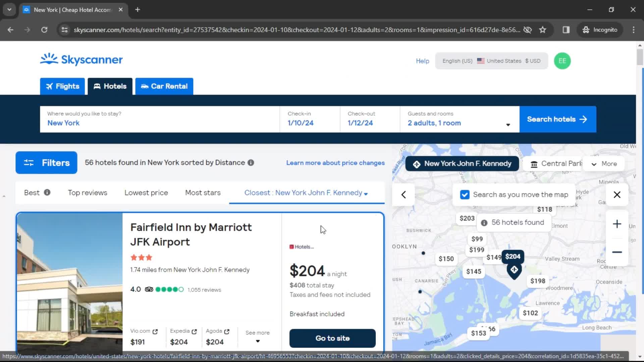
Task: Change Check-in date 1/10/24
Action: point(310,119)
